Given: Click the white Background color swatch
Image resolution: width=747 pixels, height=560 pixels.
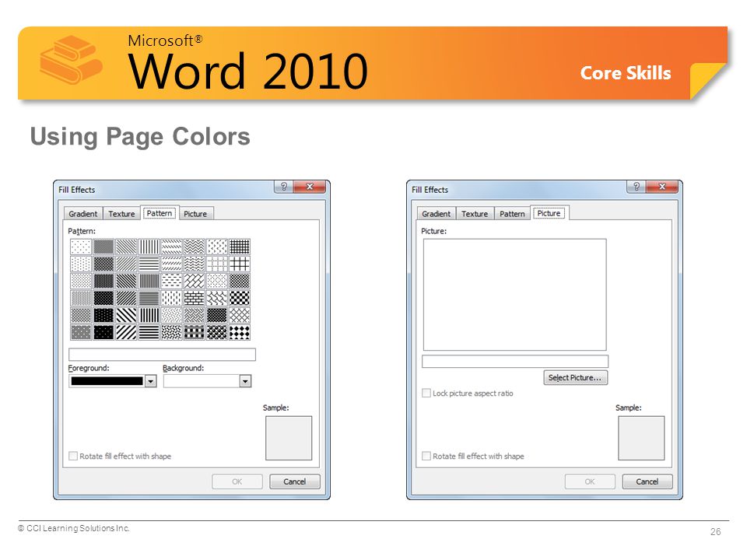Looking at the screenshot, I should 202,381.
